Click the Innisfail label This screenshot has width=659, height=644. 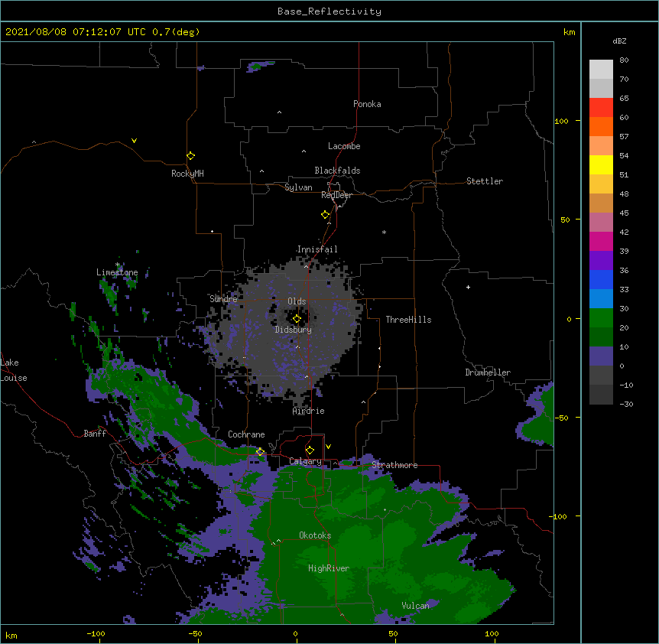pos(317,249)
